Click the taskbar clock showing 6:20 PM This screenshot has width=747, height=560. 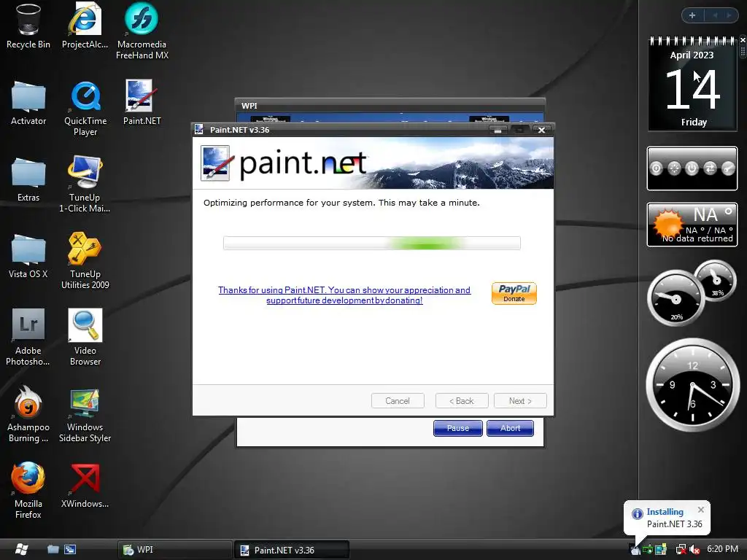click(723, 549)
